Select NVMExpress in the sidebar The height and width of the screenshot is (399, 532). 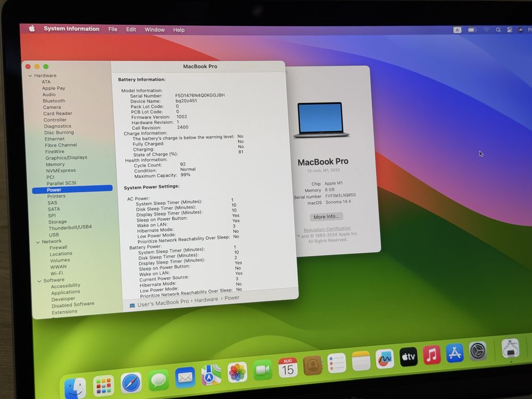point(61,171)
